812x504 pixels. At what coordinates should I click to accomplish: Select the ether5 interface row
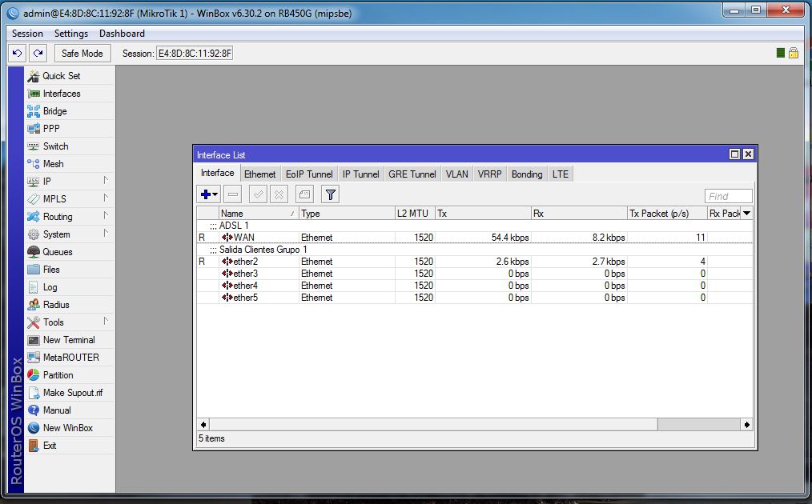(x=474, y=298)
